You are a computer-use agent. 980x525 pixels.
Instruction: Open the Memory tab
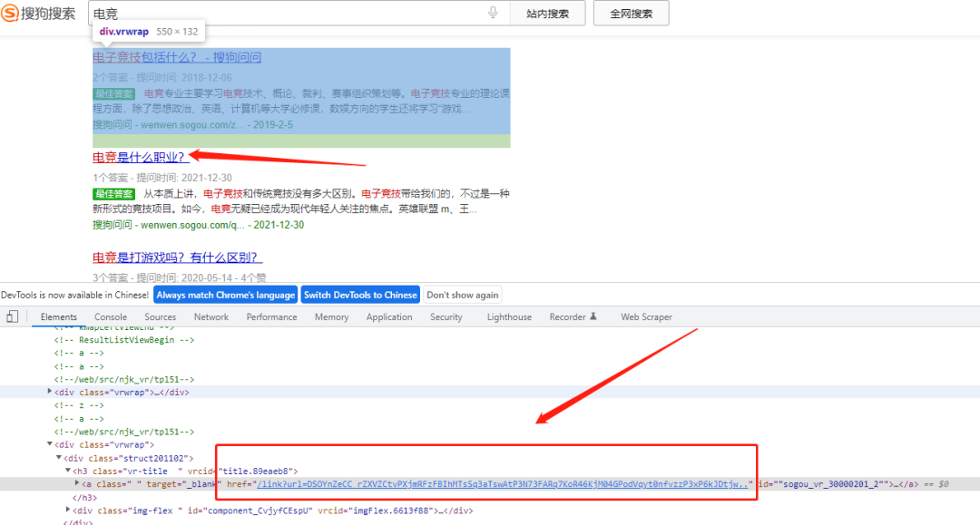pos(332,317)
